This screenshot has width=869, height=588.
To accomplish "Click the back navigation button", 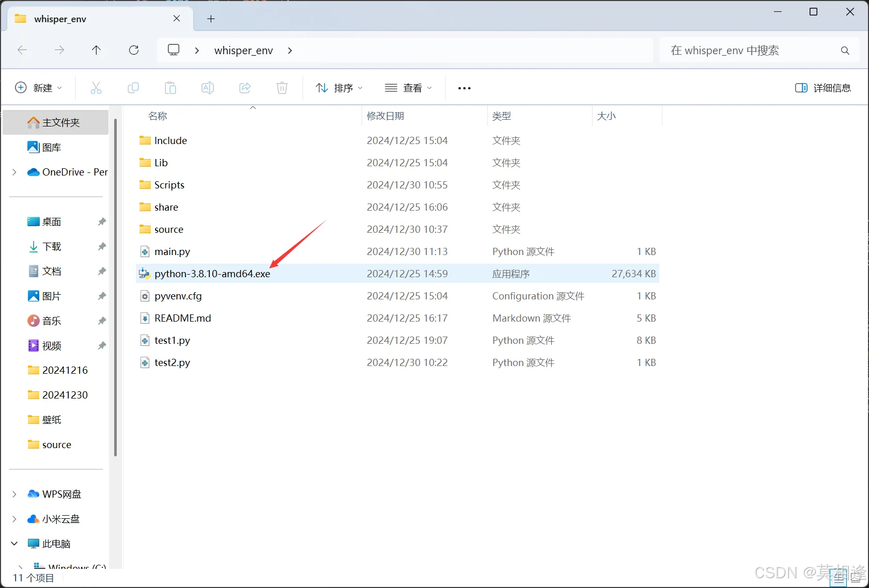I will (22, 50).
